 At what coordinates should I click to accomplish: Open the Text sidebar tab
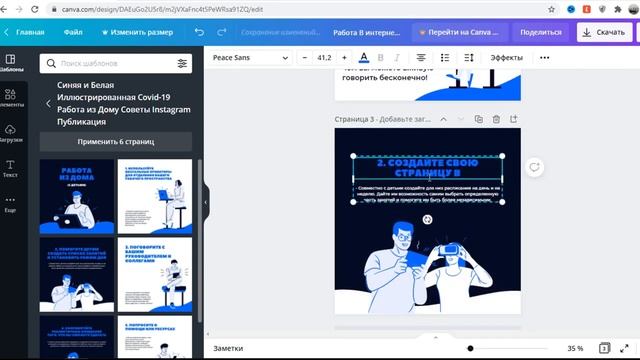tap(10, 168)
